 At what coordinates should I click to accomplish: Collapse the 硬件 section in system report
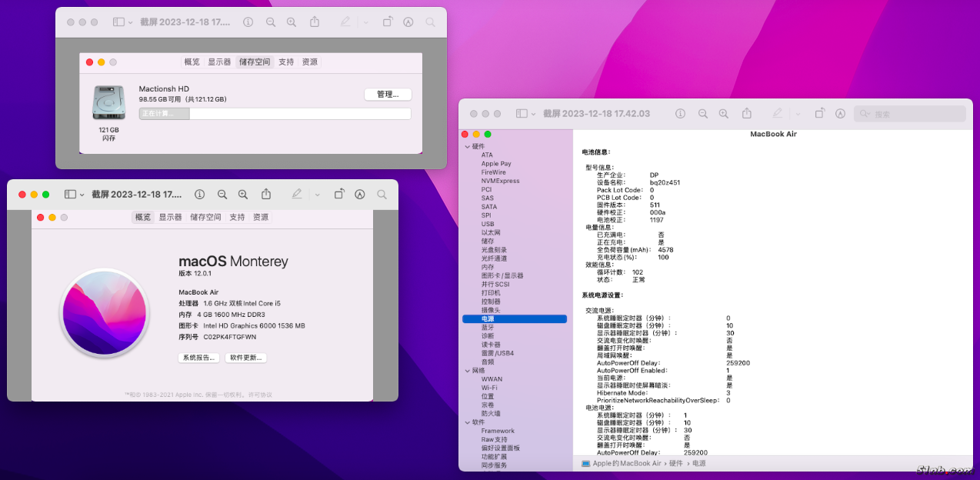tap(467, 146)
